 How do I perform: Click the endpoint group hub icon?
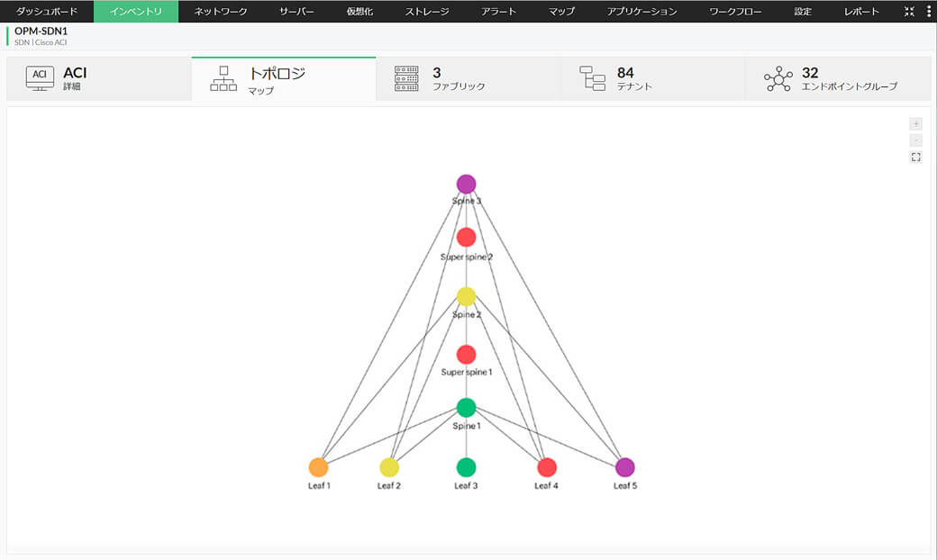[x=778, y=79]
